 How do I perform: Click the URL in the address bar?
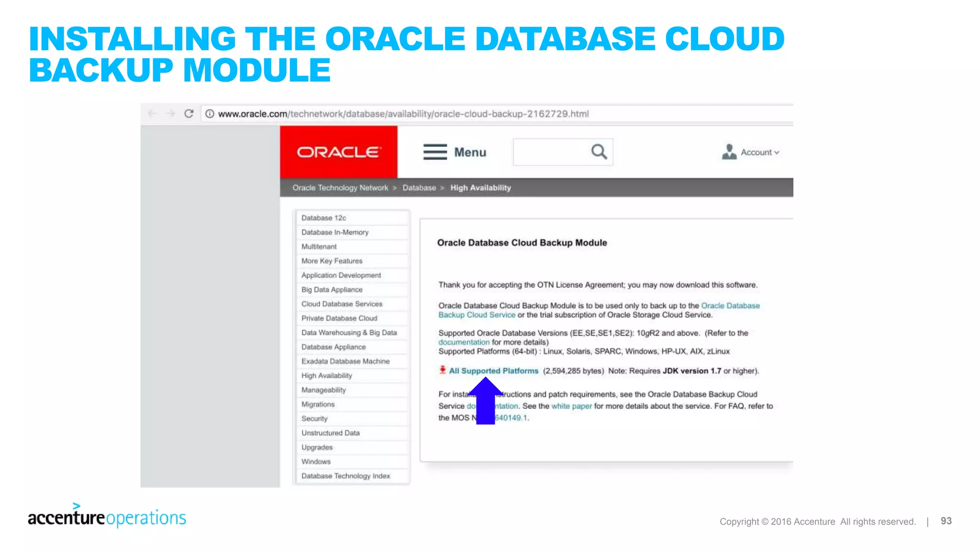click(403, 114)
